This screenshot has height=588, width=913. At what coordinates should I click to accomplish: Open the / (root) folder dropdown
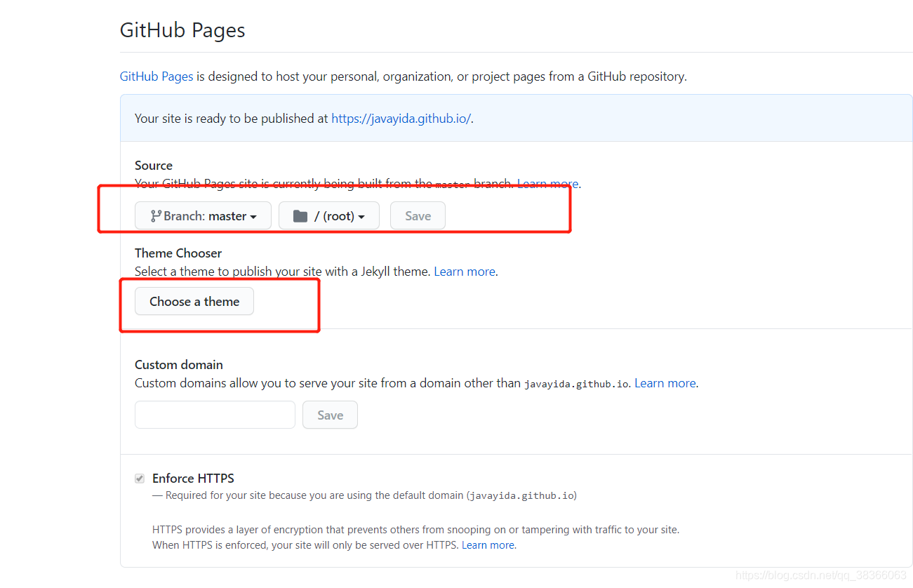coord(329,216)
